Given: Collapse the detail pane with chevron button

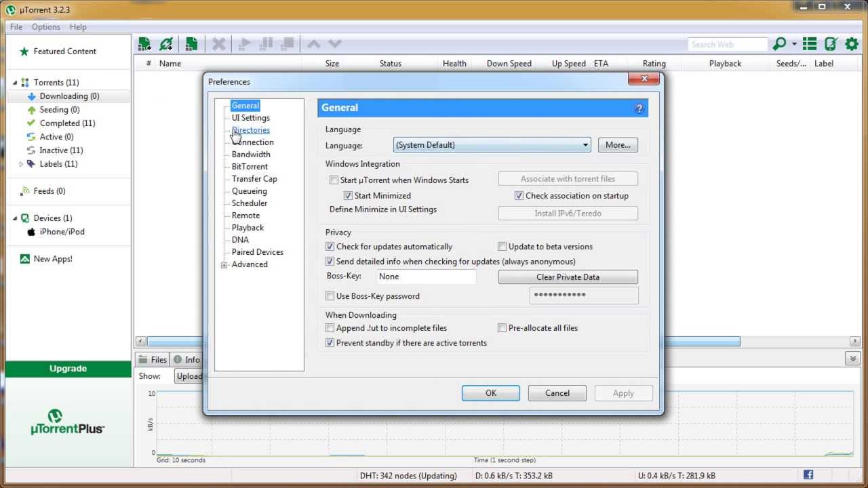Looking at the screenshot, I should (852, 359).
